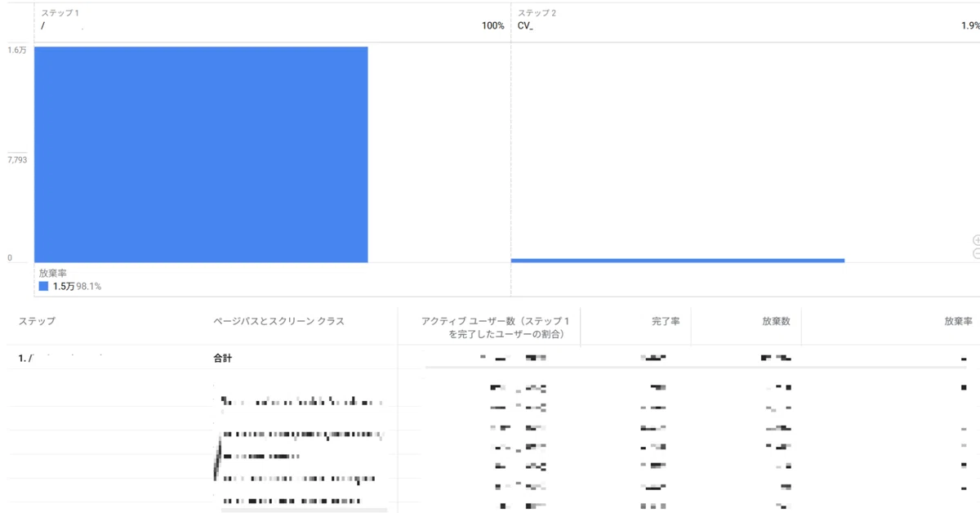This screenshot has height=513, width=980.
Task: Click the 放棄率 label below the chart
Action: pyautogui.click(x=52, y=273)
